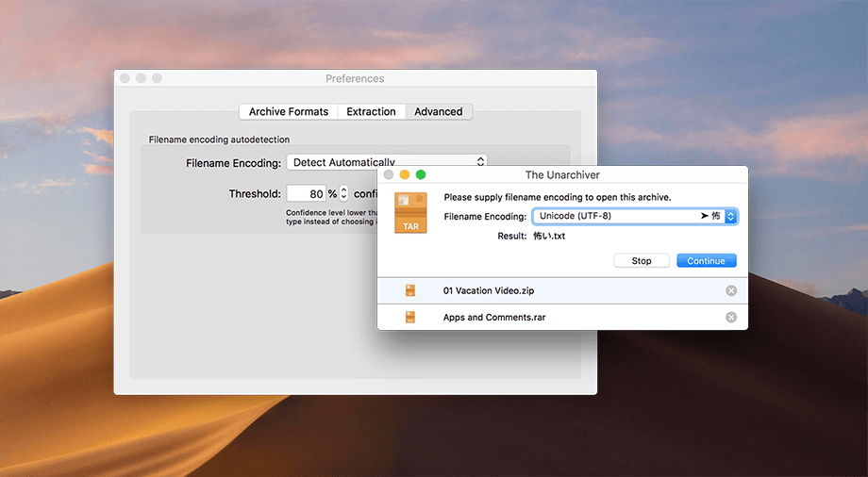Click the Preferences window title bar
The height and width of the screenshot is (477, 868).
tap(355, 78)
